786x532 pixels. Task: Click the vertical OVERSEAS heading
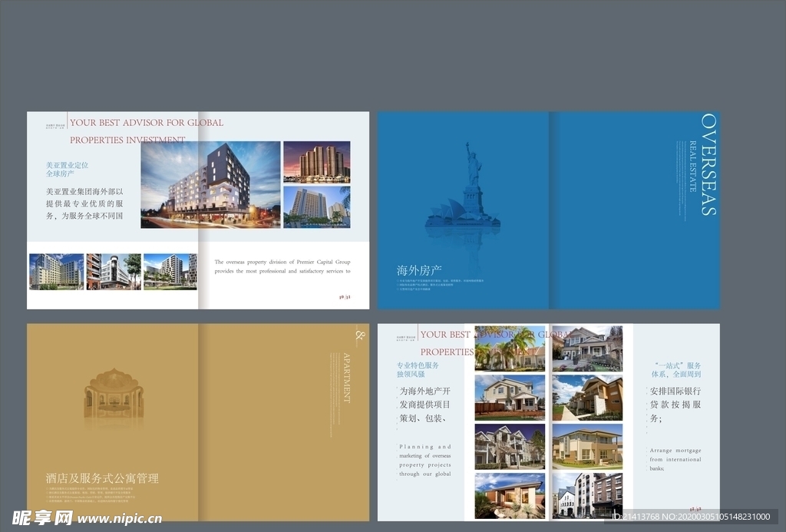pyautogui.click(x=708, y=164)
